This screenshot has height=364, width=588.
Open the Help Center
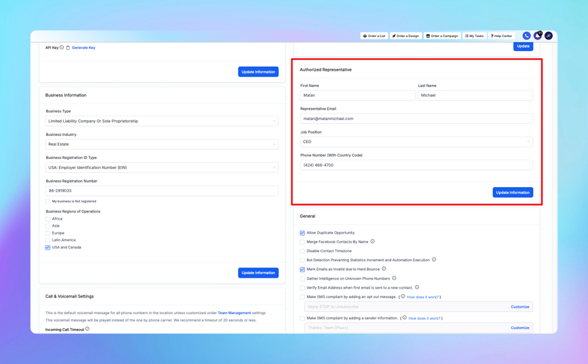[x=501, y=36]
